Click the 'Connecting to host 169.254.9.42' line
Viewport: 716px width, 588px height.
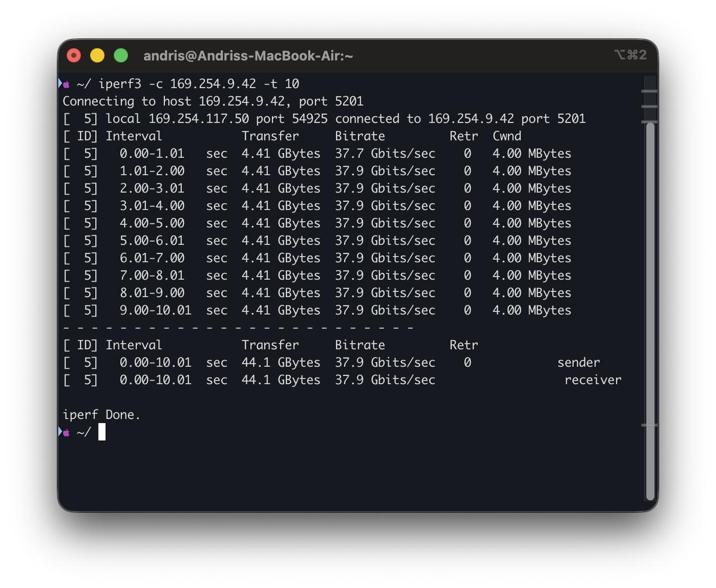pyautogui.click(x=213, y=101)
